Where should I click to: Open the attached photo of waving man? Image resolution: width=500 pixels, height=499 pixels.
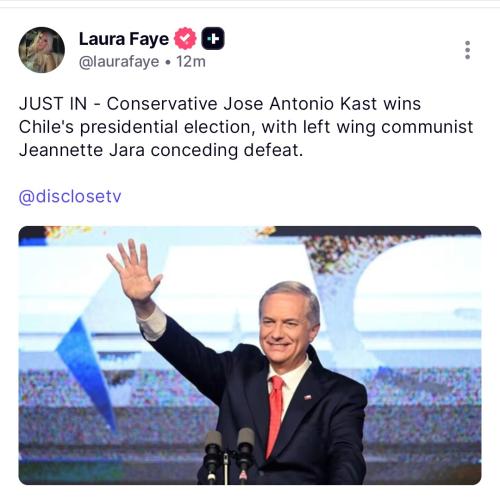pyautogui.click(x=250, y=355)
